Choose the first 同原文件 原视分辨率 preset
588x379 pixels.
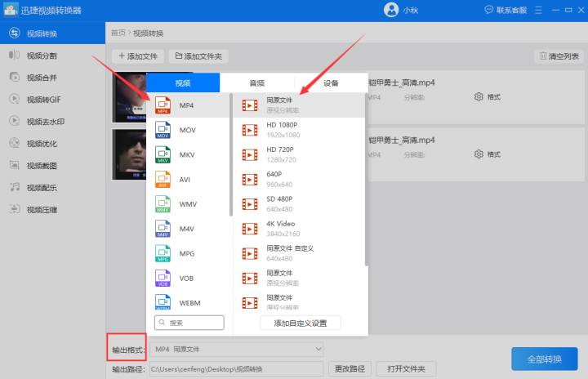299,105
